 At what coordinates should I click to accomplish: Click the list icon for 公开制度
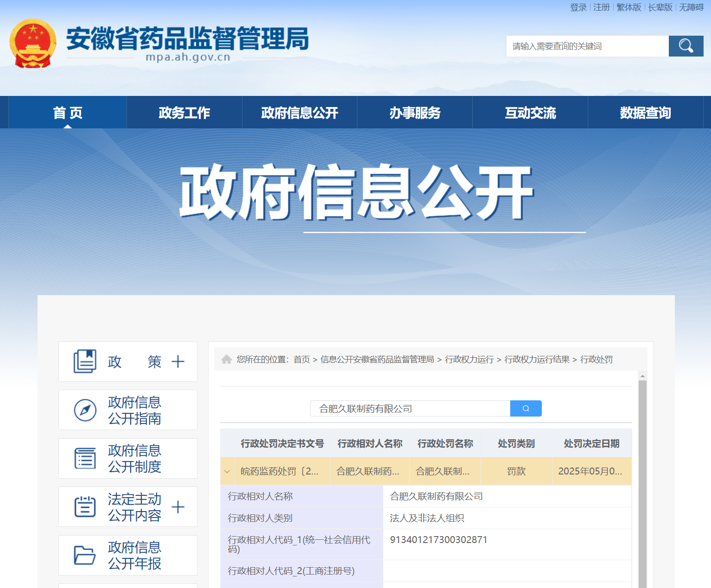(x=85, y=458)
